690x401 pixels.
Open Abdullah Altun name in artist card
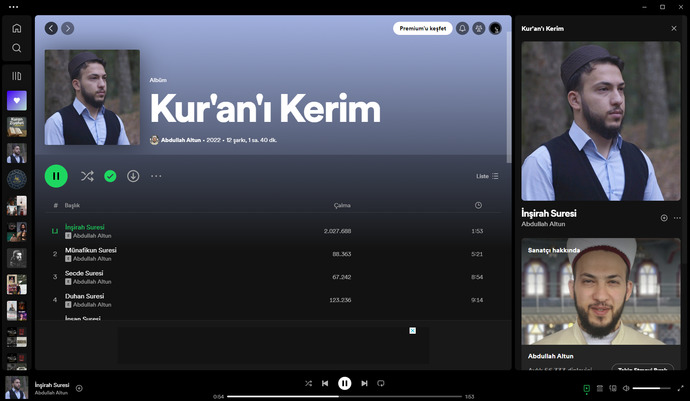(x=551, y=356)
